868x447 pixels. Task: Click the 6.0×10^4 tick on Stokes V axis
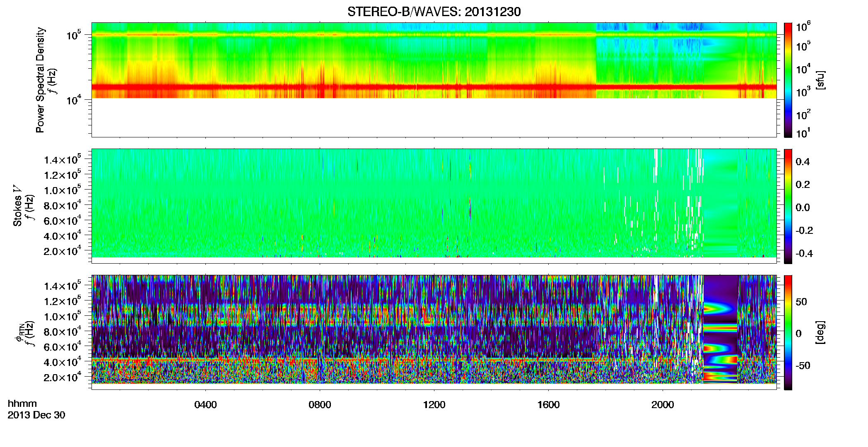coord(63,220)
